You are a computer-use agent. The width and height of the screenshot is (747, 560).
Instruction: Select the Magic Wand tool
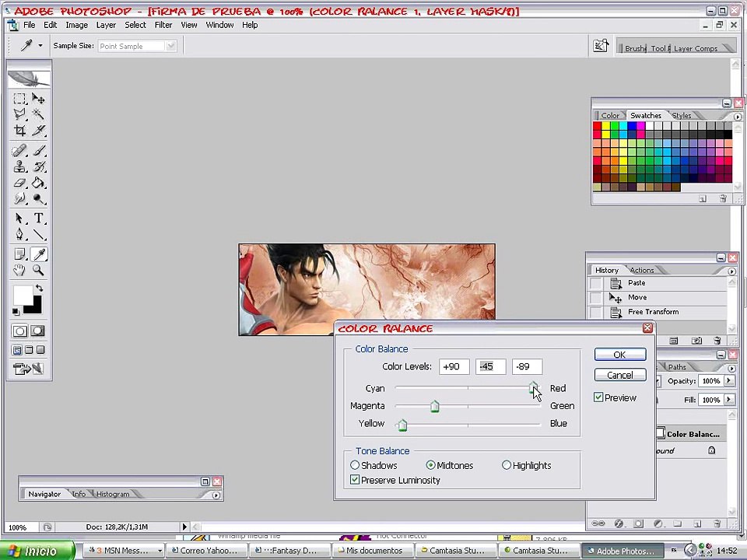click(38, 114)
